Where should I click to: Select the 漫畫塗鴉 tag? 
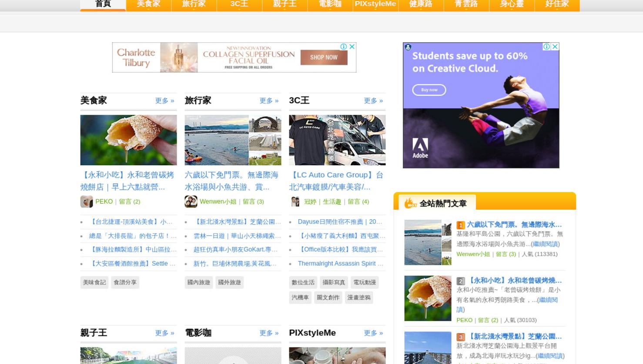(359, 298)
